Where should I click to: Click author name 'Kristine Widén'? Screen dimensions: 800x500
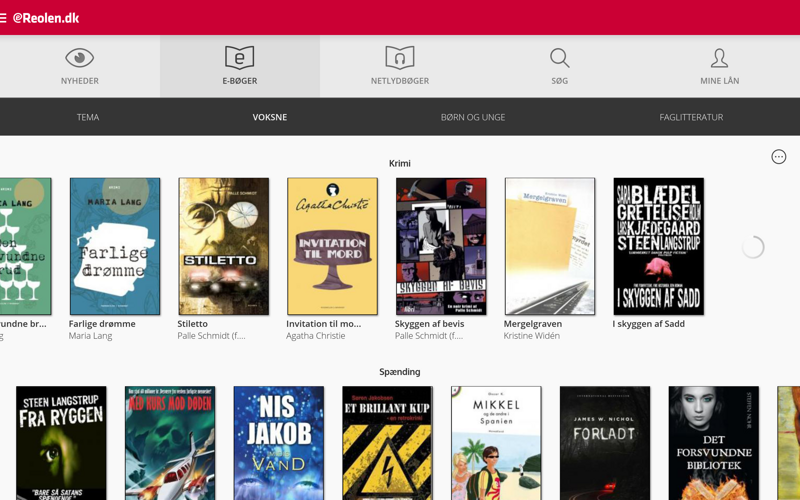pyautogui.click(x=532, y=336)
